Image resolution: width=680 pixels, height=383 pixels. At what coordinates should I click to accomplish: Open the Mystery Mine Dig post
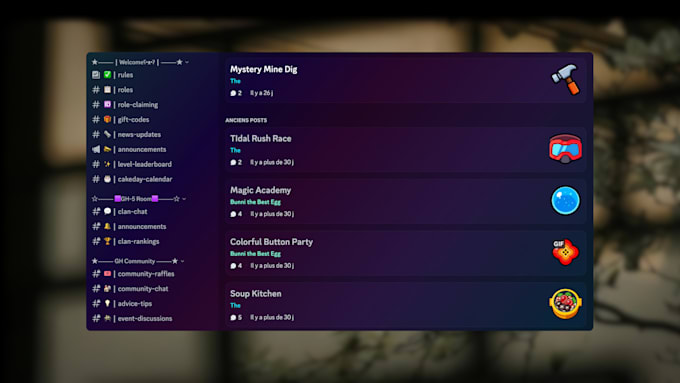pyautogui.click(x=405, y=81)
